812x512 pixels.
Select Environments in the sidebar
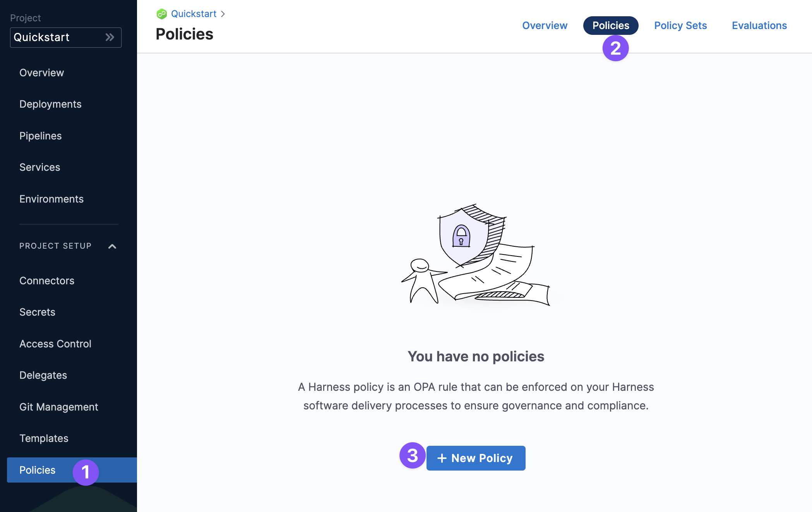(51, 199)
